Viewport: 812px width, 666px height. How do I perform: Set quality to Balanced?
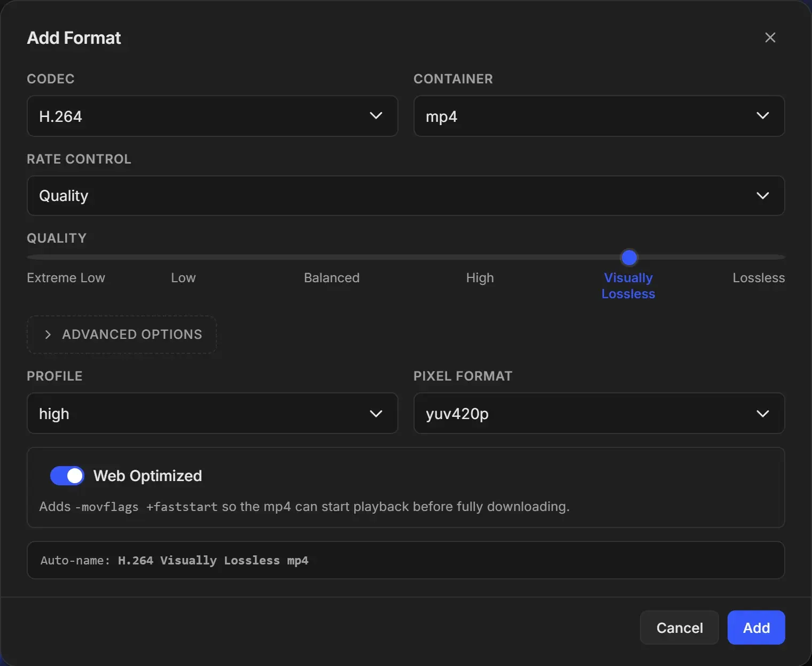point(332,278)
